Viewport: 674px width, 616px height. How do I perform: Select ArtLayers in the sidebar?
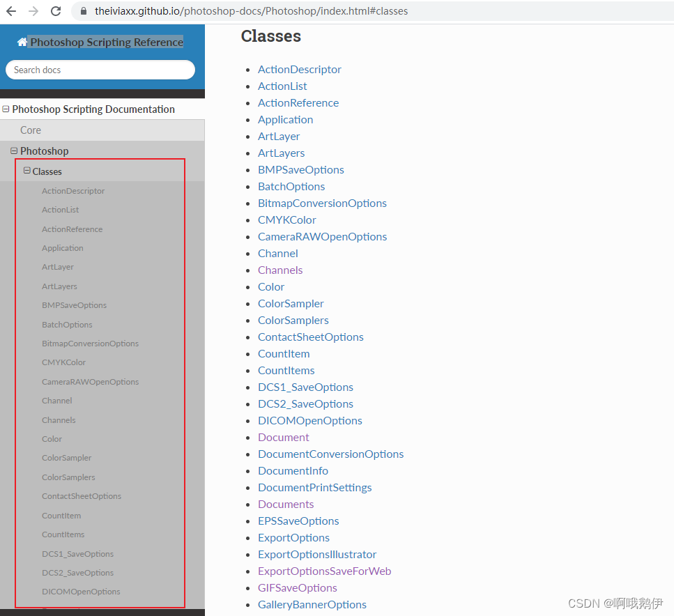[59, 286]
